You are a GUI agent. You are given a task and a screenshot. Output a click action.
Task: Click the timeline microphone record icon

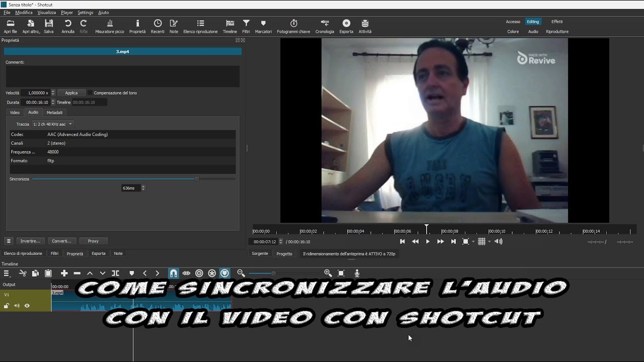357,273
